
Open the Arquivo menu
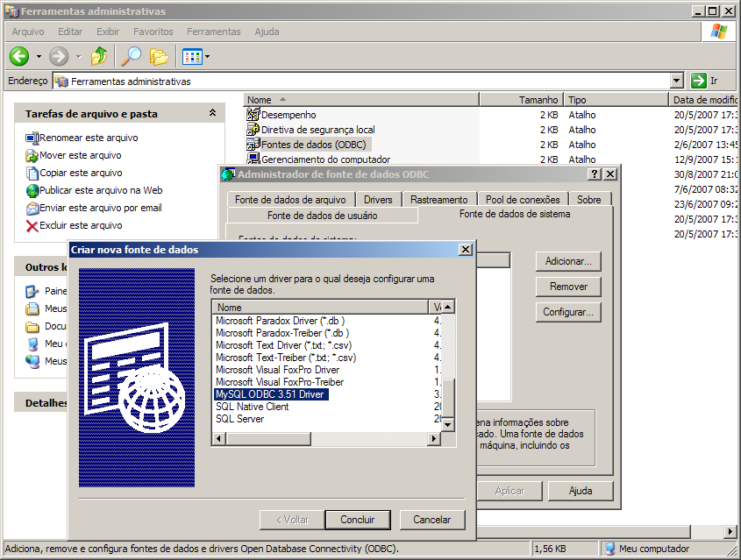(x=28, y=32)
